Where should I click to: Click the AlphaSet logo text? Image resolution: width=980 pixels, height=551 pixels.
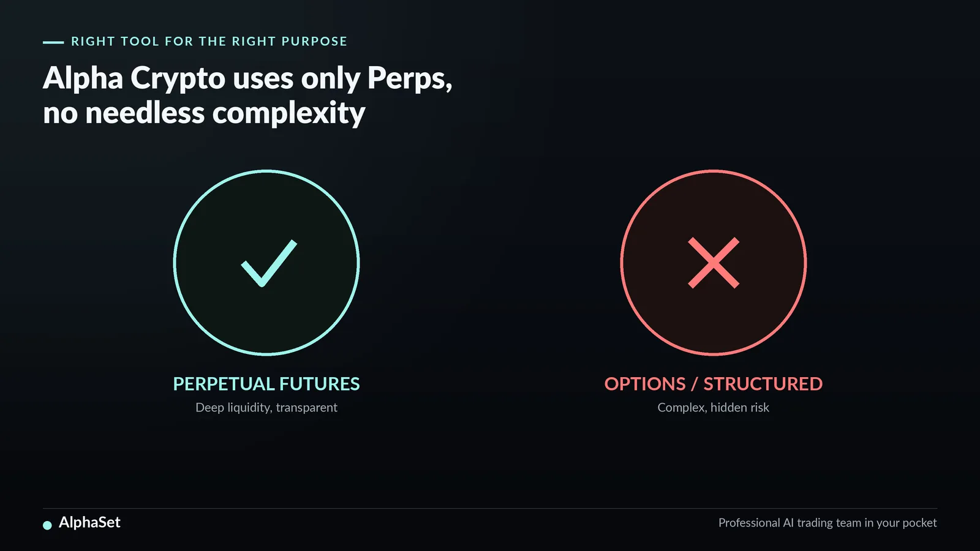[89, 522]
